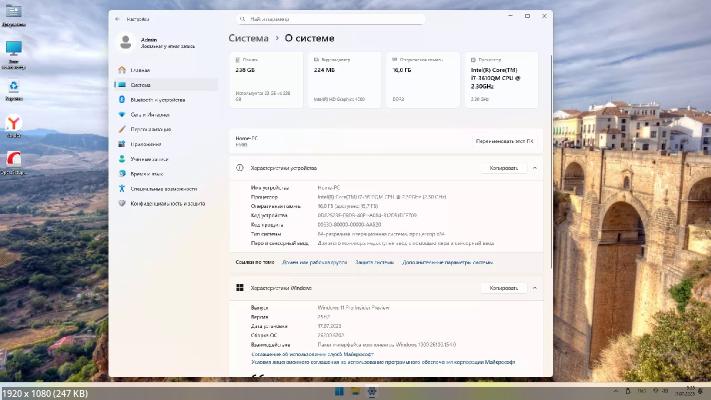Click the info icon beside device specifications
Image resolution: width=711 pixels, height=400 pixels.
(x=240, y=168)
